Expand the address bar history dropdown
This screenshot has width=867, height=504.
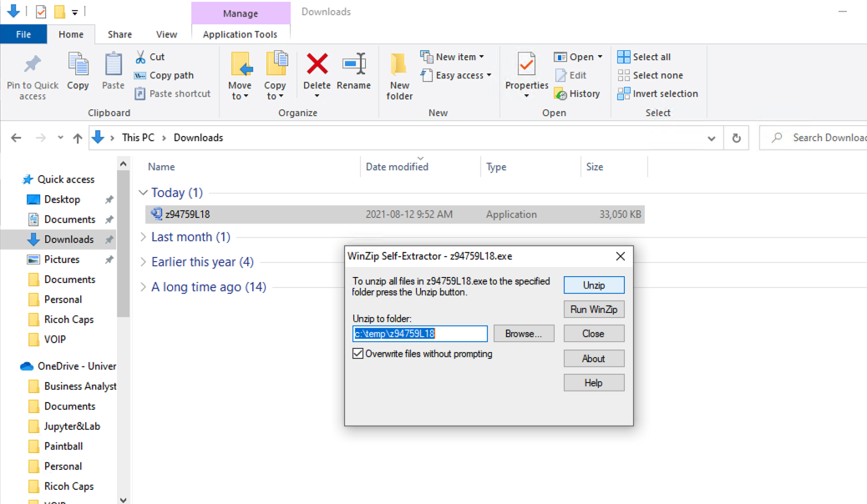(x=712, y=139)
